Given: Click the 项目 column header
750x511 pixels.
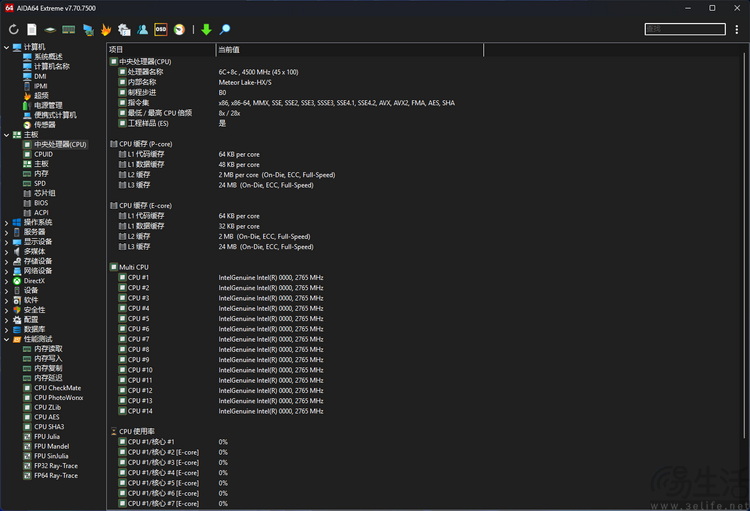Looking at the screenshot, I should click(x=161, y=50).
